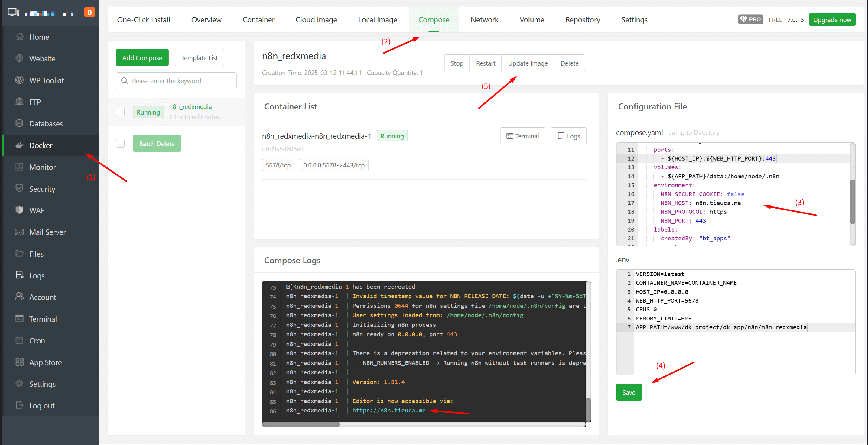
Task: Click the APP_PATH line in .env editor
Action: [721, 327]
